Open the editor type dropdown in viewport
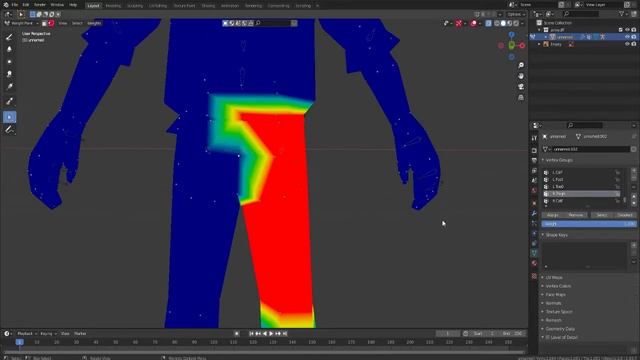640x360 pixels. point(8,14)
